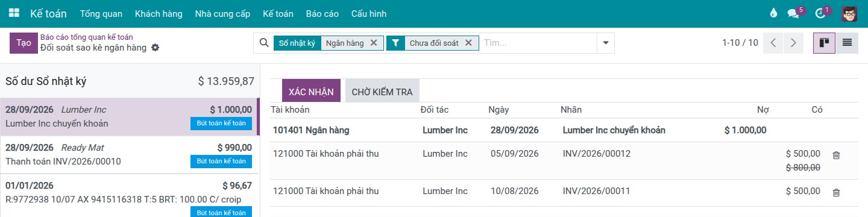The height and width of the screenshot is (217, 868).
Task: Click the Tìm... search field
Action: (x=538, y=43)
